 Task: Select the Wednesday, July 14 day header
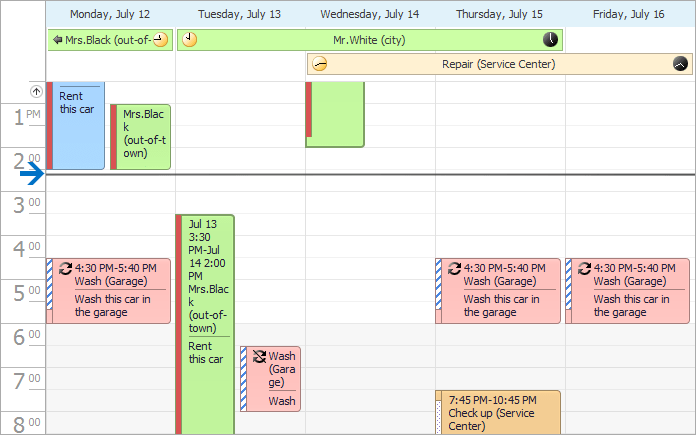(x=370, y=15)
